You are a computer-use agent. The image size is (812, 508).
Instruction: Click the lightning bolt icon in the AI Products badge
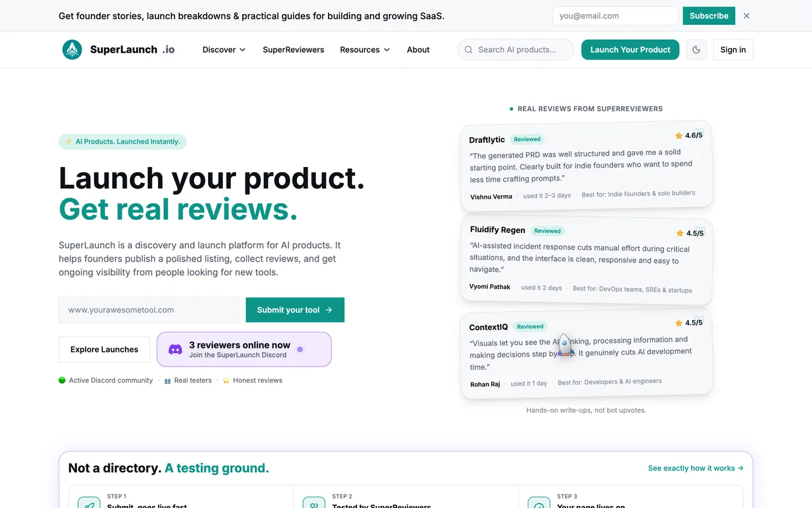point(69,142)
